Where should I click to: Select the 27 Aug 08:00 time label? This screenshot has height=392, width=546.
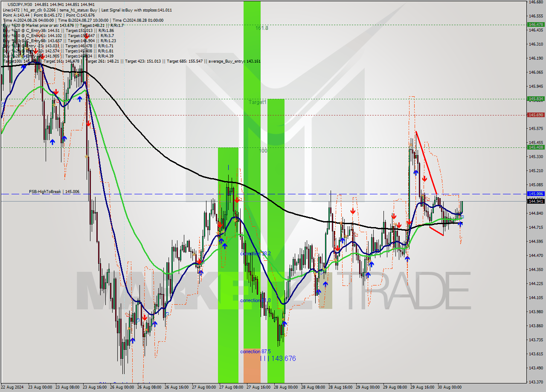(x=231, y=387)
